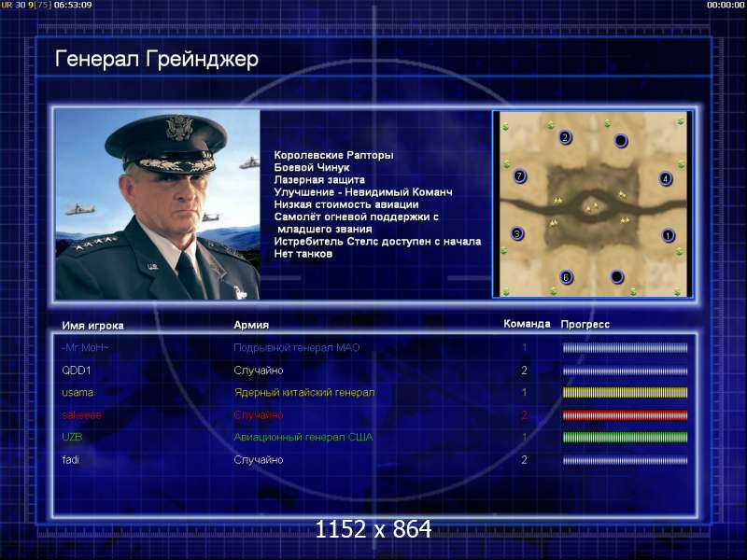Screen dimensions: 747x560
Task: Select start position 1 on the map
Action: click(668, 235)
